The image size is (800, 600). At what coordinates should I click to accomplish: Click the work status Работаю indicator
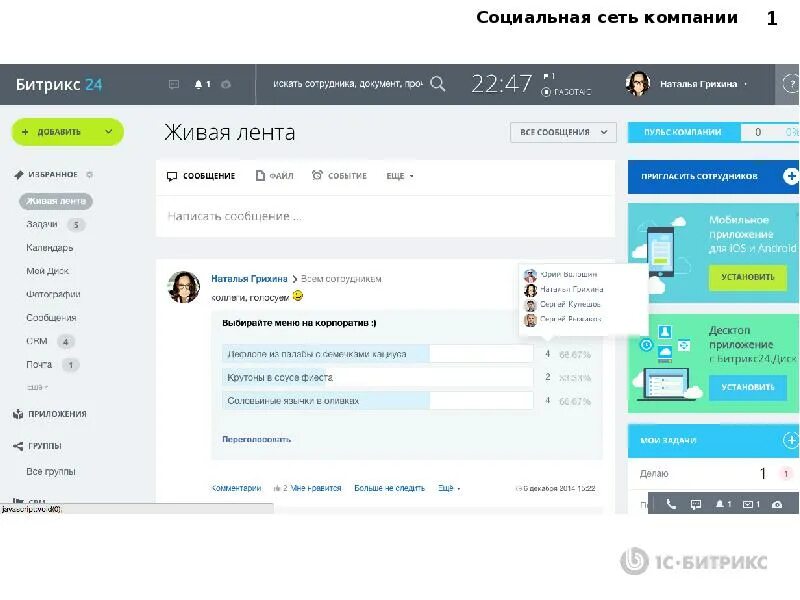[566, 92]
